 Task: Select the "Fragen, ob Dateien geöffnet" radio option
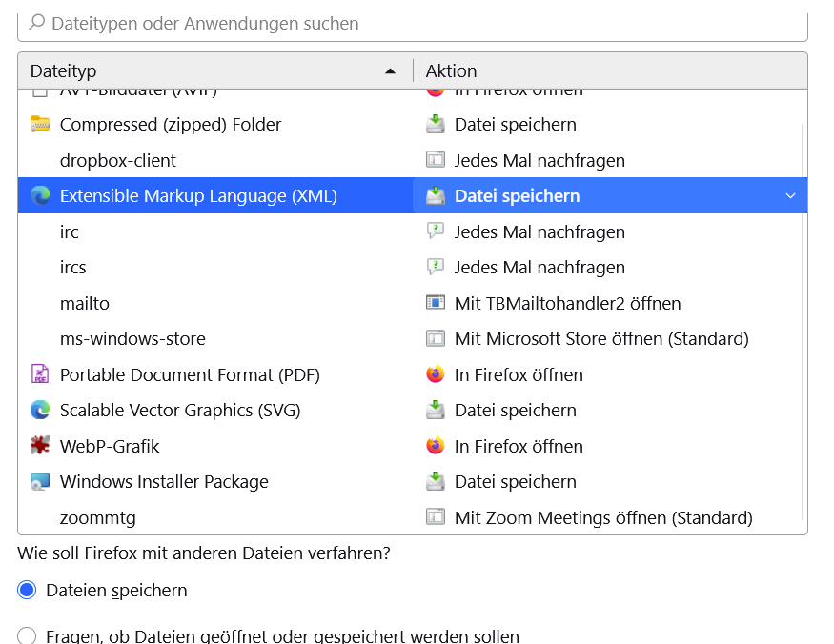[28, 636]
